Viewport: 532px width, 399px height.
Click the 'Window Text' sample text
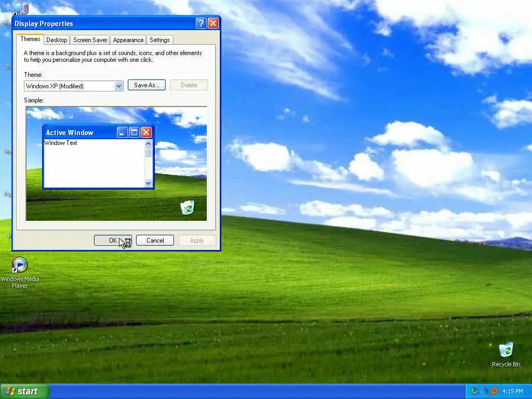(61, 143)
